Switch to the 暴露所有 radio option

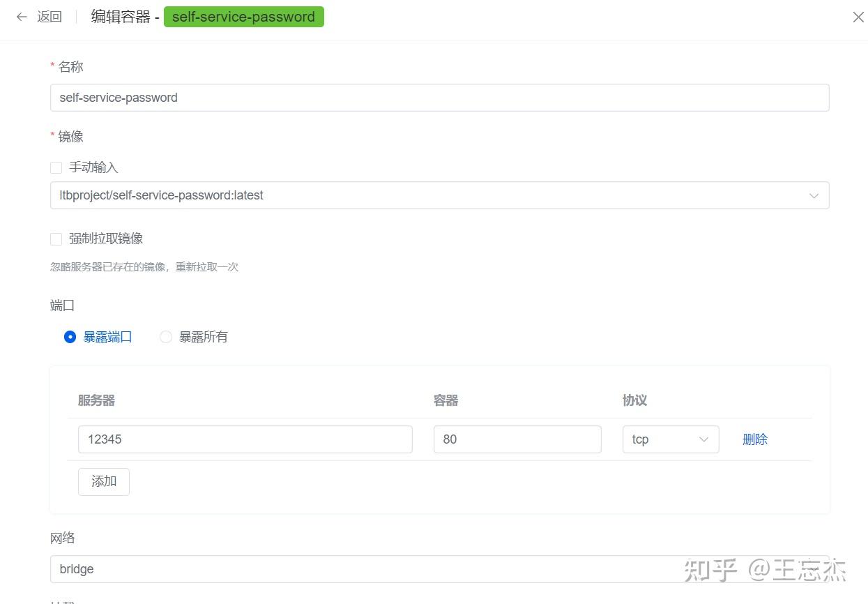pos(165,337)
